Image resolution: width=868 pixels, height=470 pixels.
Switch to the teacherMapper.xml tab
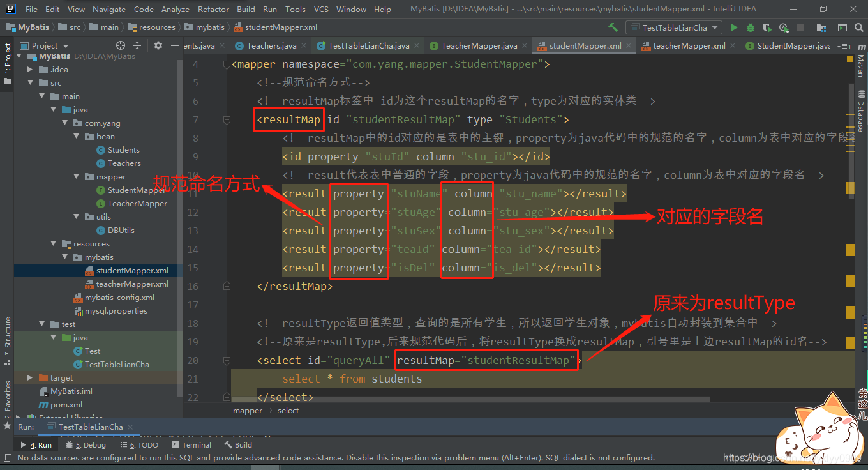(x=689, y=46)
